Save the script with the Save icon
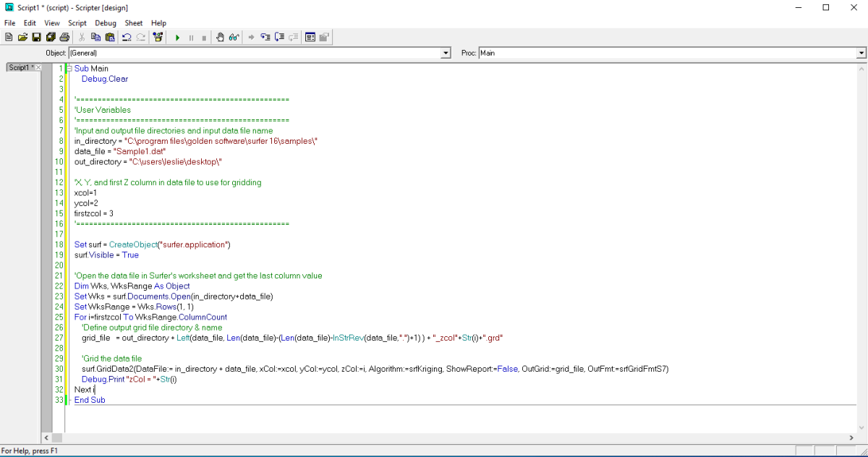 pyautogui.click(x=35, y=37)
